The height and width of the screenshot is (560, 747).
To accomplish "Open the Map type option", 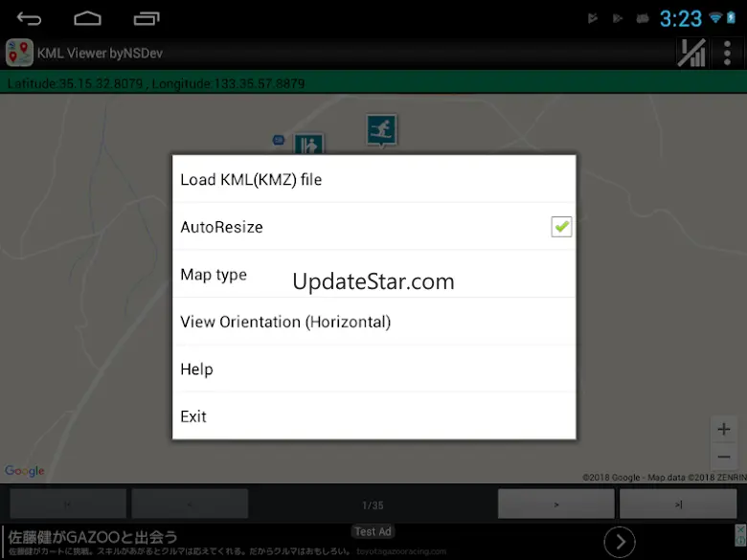I will 373,274.
